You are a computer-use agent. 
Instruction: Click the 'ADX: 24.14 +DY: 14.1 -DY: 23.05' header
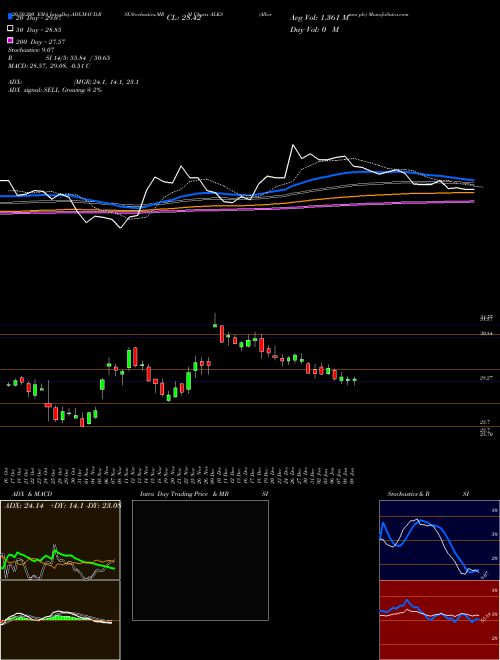[62, 505]
